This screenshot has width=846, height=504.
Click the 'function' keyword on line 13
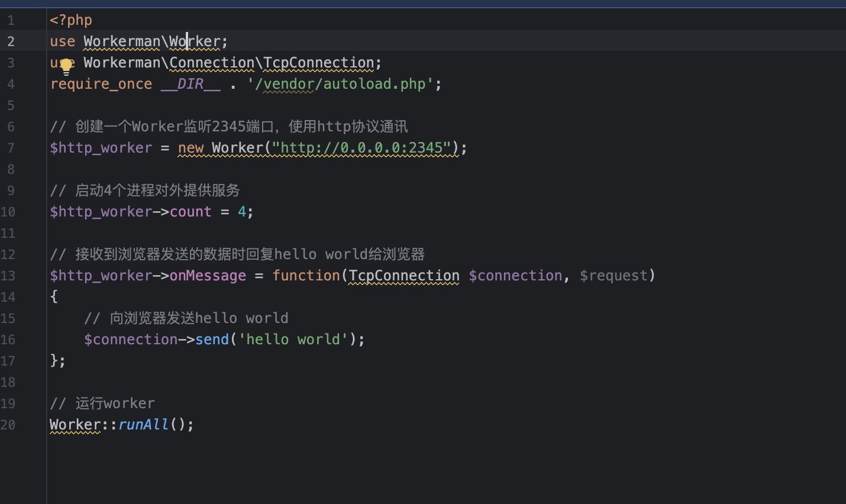tap(306, 276)
